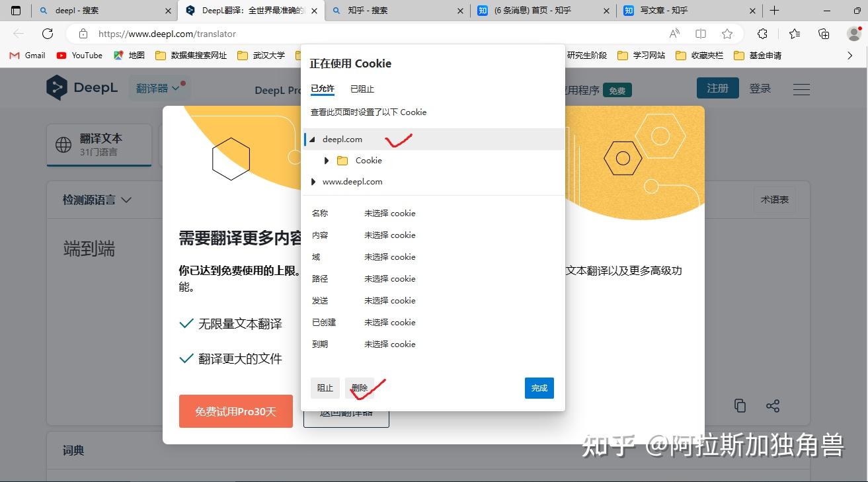Click the 删除 button
Screen dimensions: 868x482
[x=360, y=388]
